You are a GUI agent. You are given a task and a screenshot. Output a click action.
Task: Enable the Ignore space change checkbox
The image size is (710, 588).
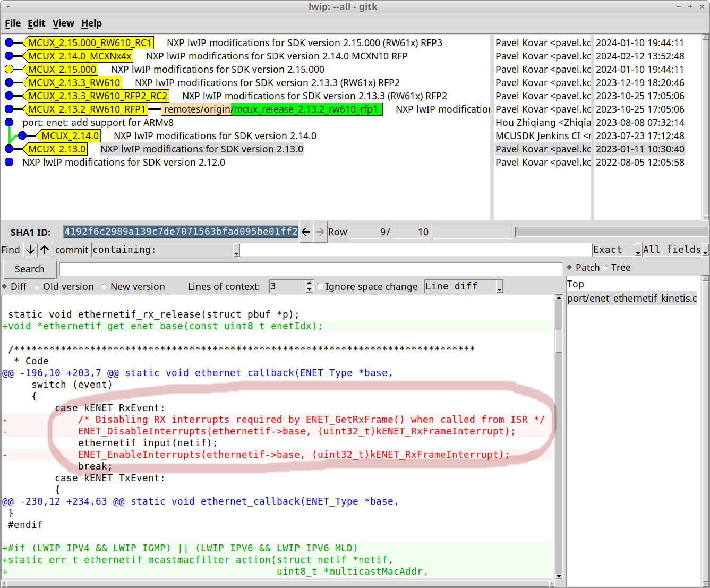coord(321,286)
